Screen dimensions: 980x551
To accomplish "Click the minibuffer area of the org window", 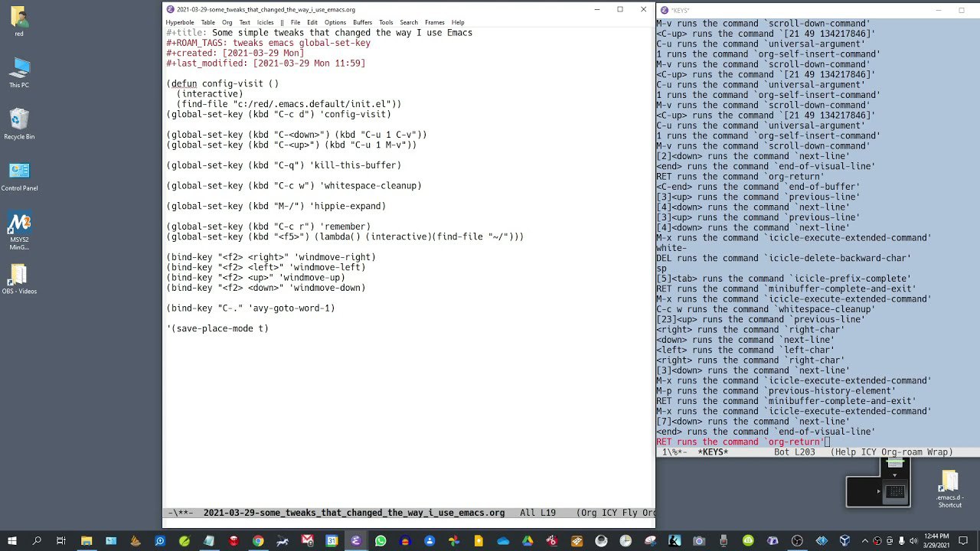I will [x=408, y=523].
